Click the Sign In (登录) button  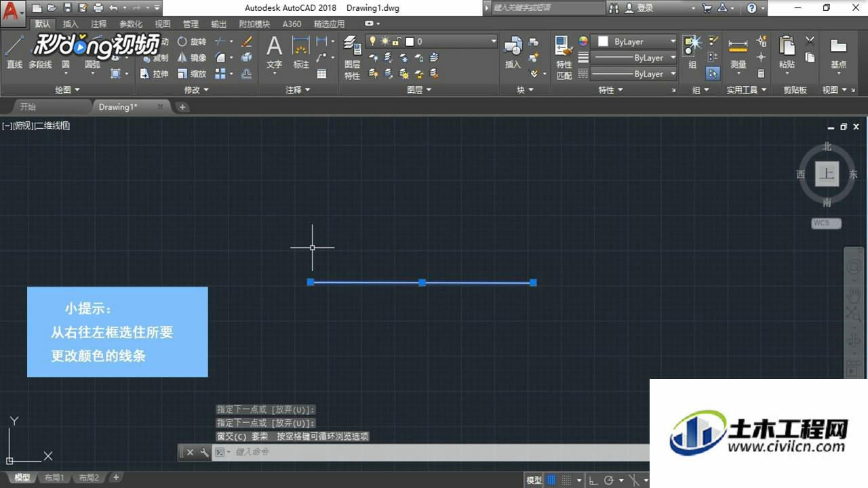(639, 8)
